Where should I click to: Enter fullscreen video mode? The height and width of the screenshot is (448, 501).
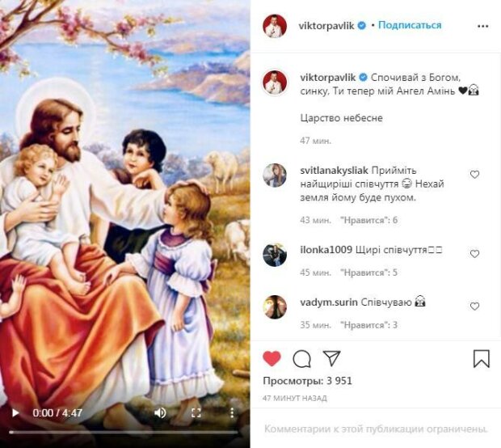coord(196,412)
